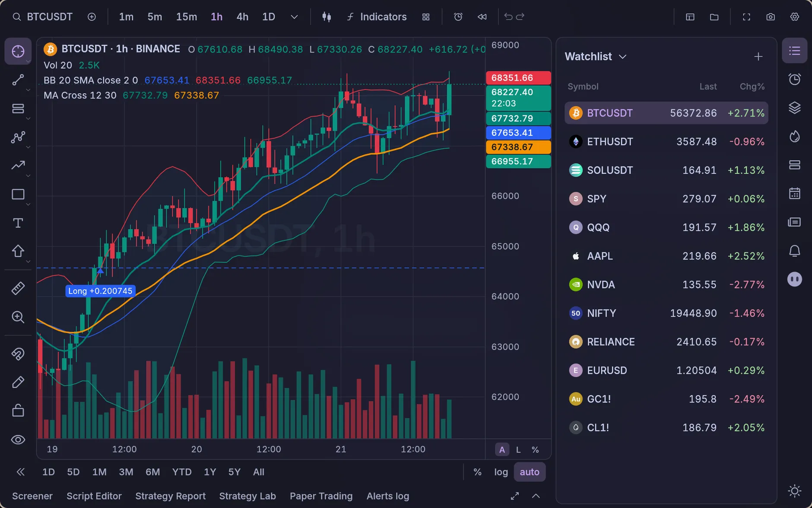Select the NVDA row in watchlist
This screenshot has height=508, width=812.
pos(666,284)
